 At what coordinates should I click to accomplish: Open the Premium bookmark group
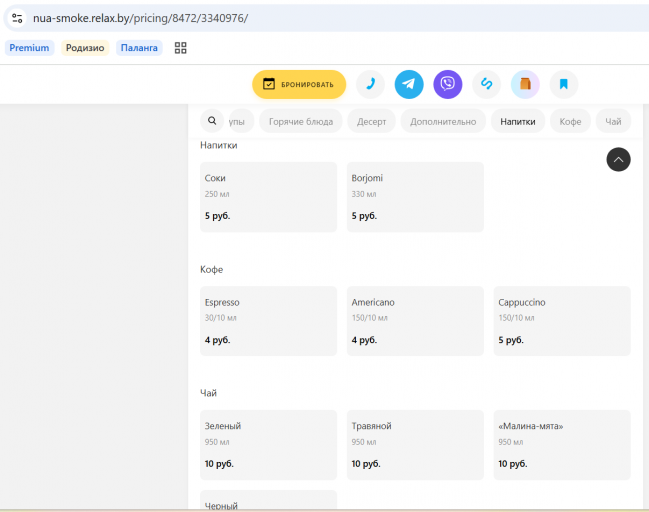[x=29, y=48]
